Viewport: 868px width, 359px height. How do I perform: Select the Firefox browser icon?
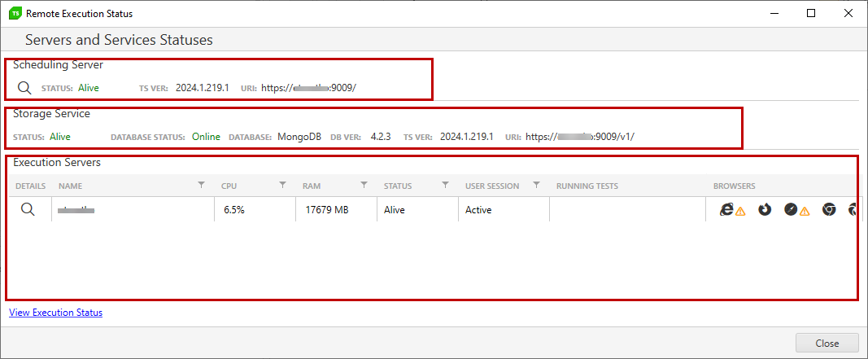click(x=765, y=209)
